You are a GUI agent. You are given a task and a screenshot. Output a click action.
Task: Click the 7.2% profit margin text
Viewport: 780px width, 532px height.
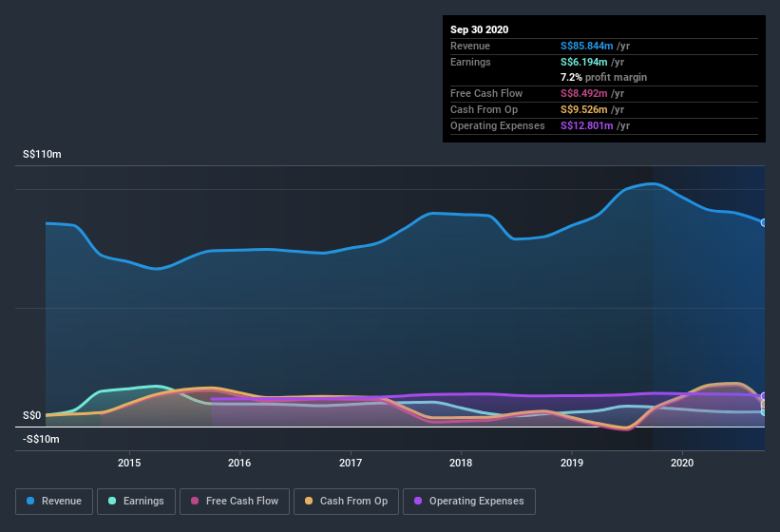(604, 77)
